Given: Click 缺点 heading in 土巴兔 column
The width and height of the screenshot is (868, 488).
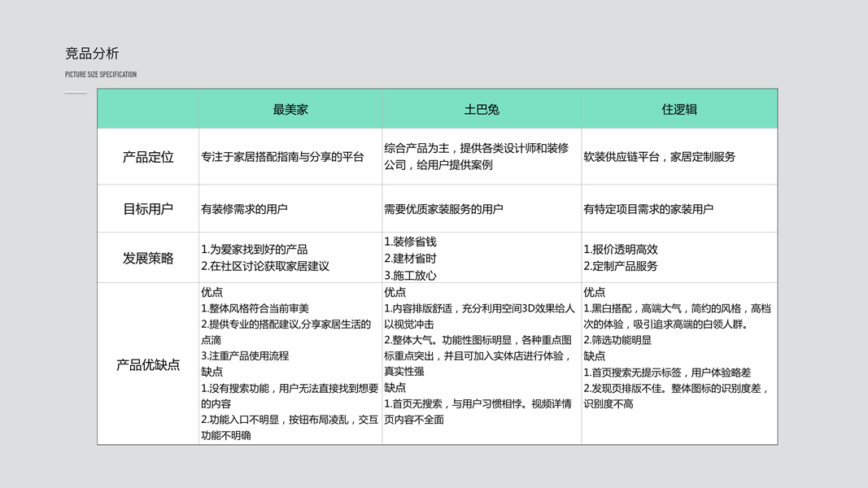Looking at the screenshot, I should point(395,387).
